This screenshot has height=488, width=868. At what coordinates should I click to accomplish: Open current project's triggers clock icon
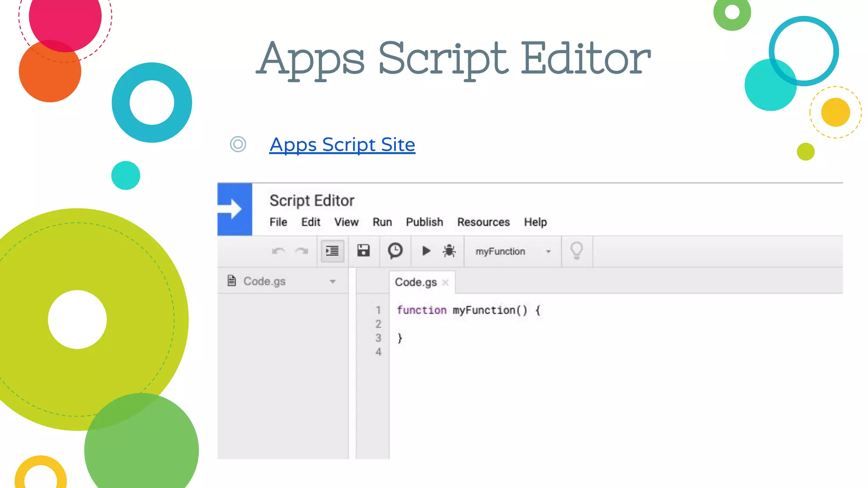395,251
